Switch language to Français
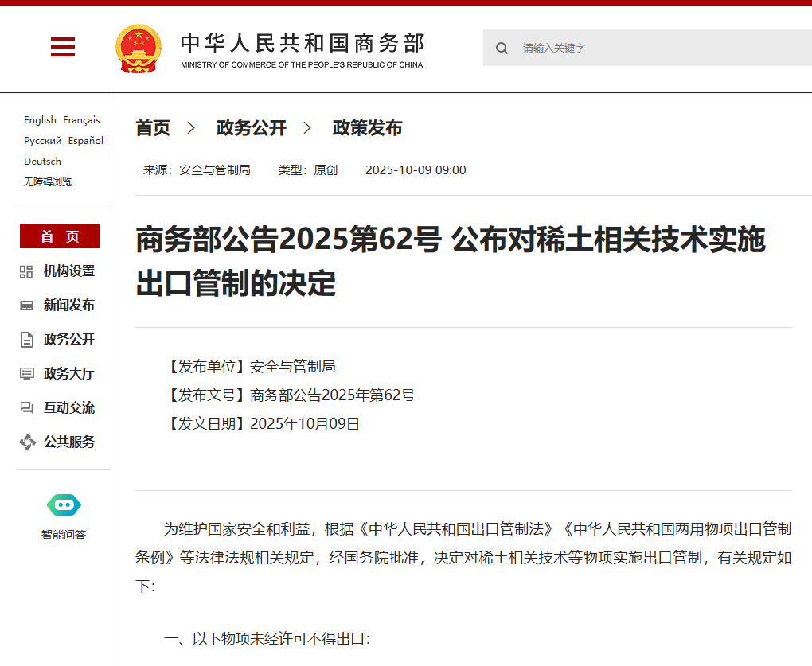Screen dimensions: 812x666 tap(81, 120)
